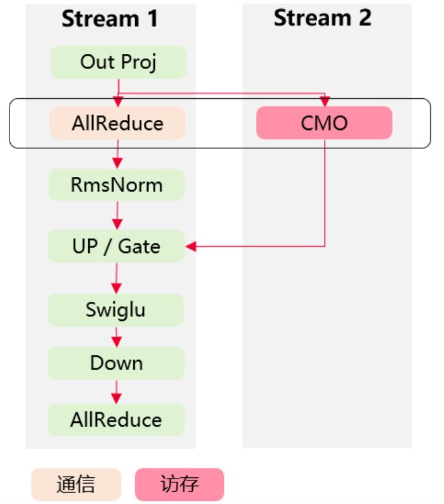This screenshot has width=444, height=504.
Task: Click the Stream 1 heading
Action: (x=109, y=19)
